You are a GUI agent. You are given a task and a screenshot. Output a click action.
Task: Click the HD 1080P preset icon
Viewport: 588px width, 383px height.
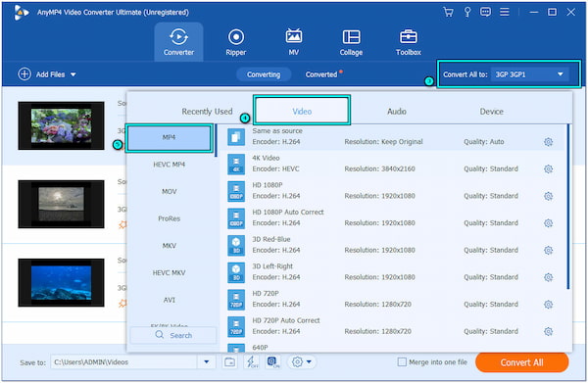236,191
